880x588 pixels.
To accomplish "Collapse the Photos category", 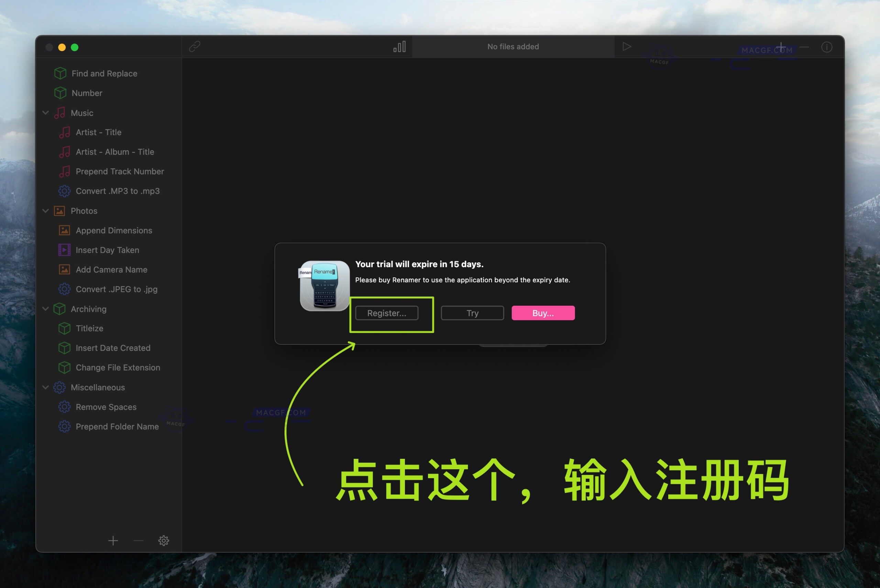I will click(x=46, y=211).
